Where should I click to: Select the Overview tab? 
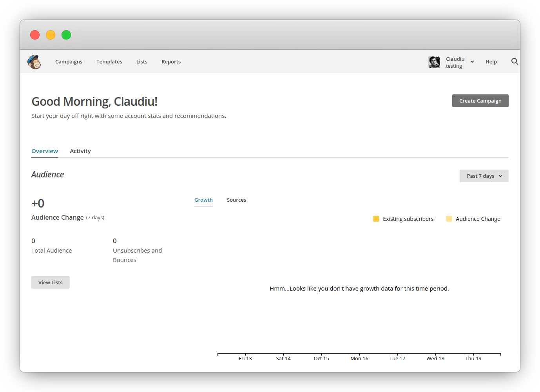44,151
